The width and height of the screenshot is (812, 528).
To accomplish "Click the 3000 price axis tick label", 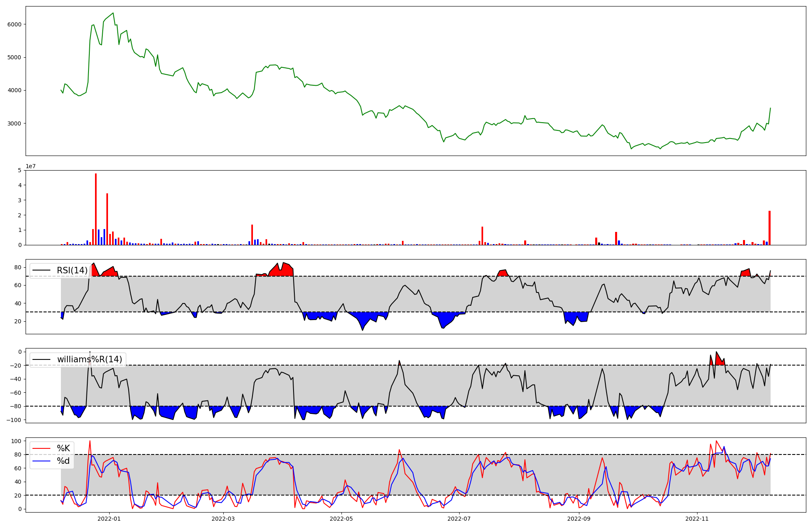I will tap(15, 123).
